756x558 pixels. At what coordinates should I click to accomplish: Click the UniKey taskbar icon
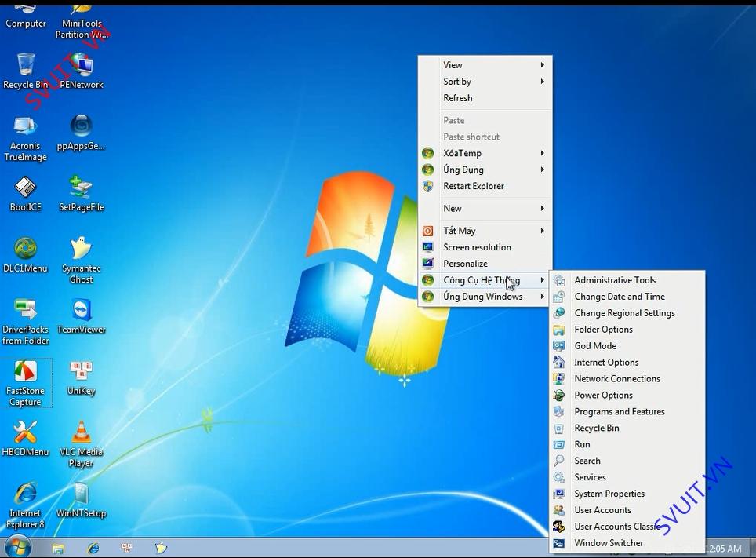tap(127, 548)
